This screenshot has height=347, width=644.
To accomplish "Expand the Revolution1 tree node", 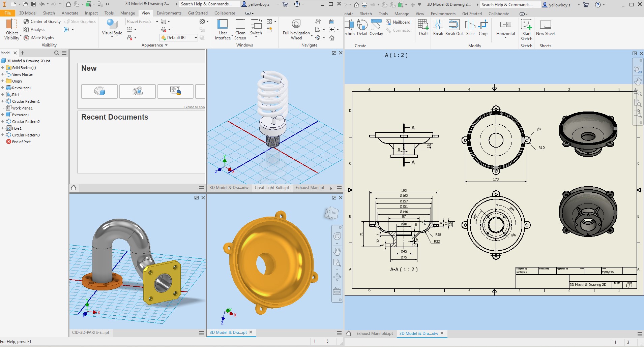I will [3, 88].
